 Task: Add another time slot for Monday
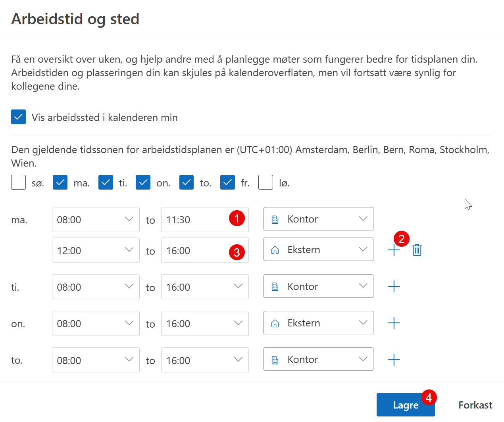point(394,250)
